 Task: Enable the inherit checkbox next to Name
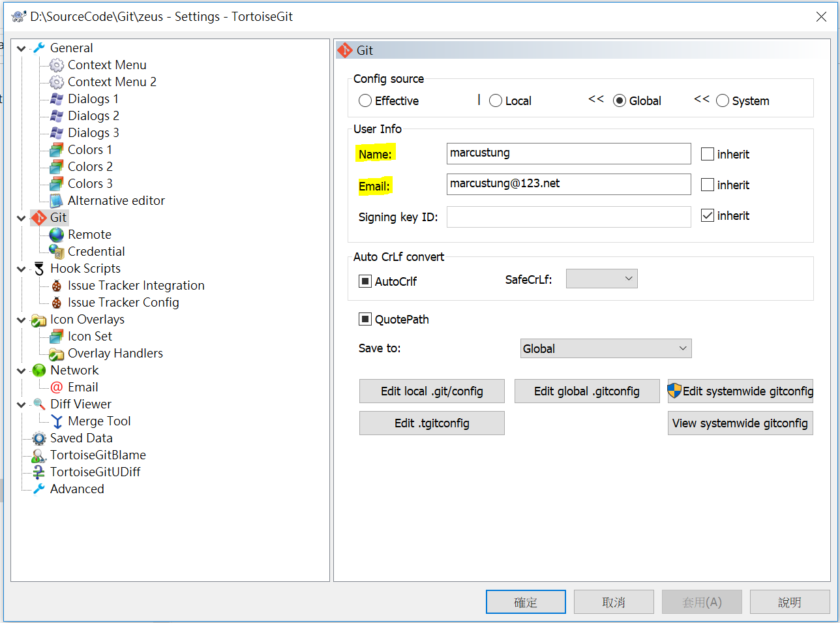709,154
